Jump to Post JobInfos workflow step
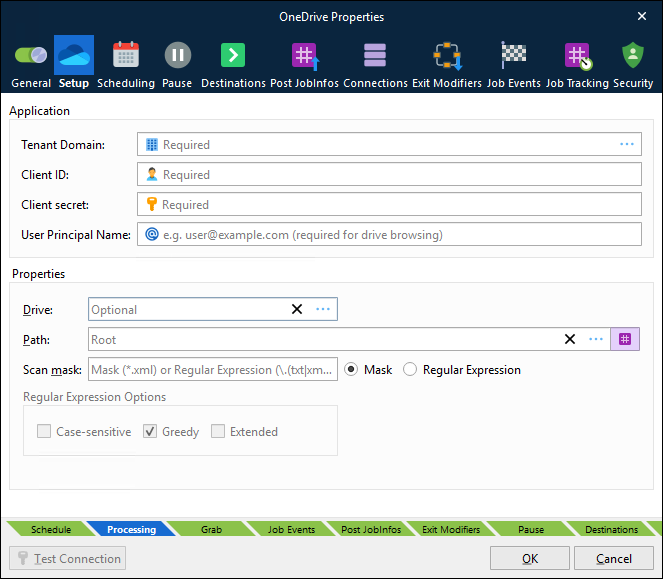The width and height of the screenshot is (663, 579). coord(371,529)
